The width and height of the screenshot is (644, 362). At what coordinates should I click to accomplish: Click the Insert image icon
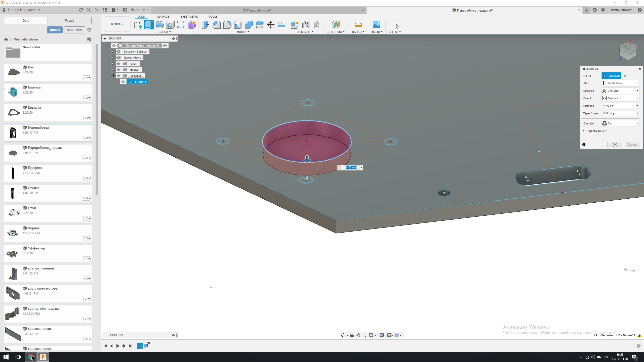pyautogui.click(x=376, y=25)
